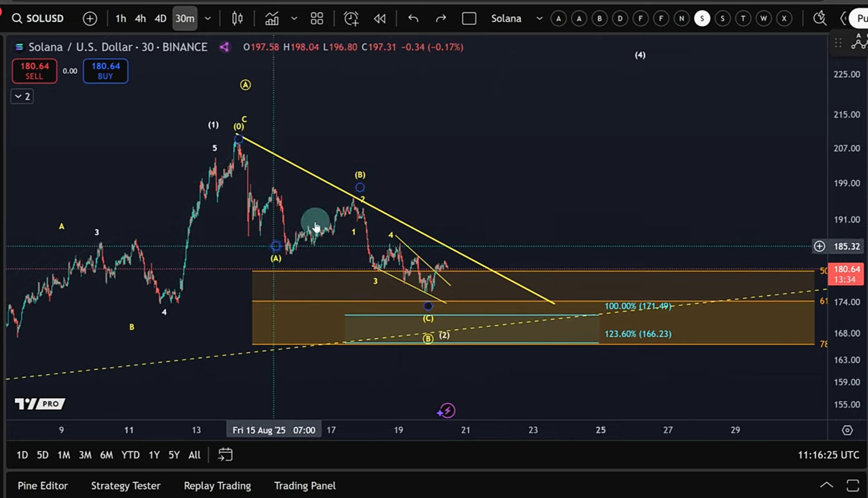The image size is (868, 498).
Task: Click the red 180.64 current price label
Action: (846, 274)
